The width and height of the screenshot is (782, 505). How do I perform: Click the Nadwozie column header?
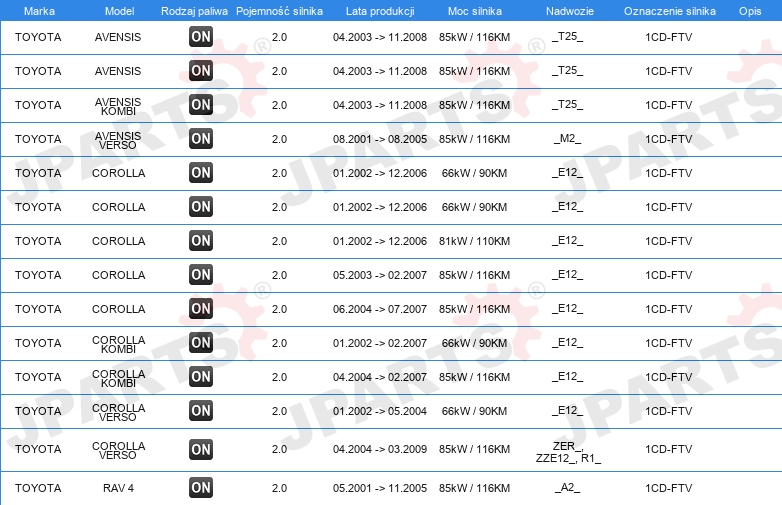pos(570,11)
